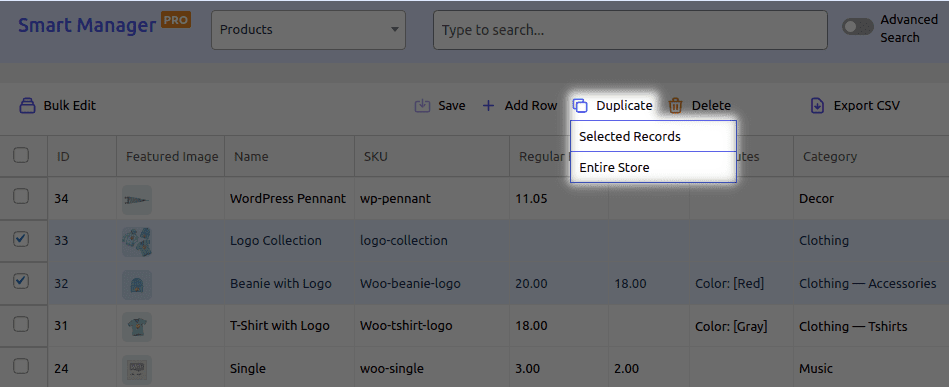Click the Save button label
Image resolution: width=949 pixels, height=387 pixels.
click(x=452, y=105)
